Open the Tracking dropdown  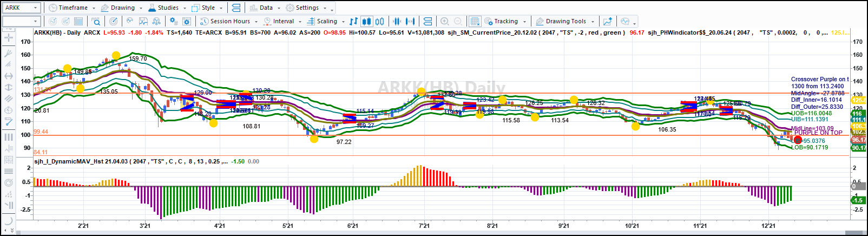(x=505, y=21)
